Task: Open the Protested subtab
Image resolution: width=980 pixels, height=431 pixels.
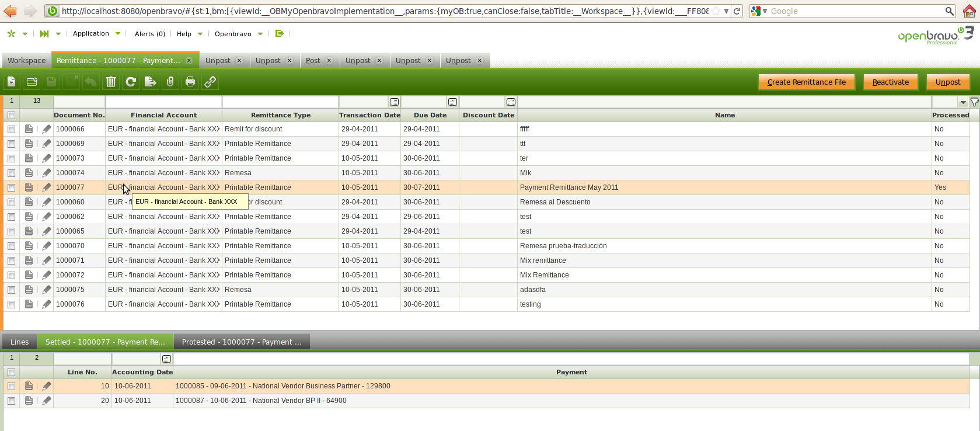Action: pos(242,342)
